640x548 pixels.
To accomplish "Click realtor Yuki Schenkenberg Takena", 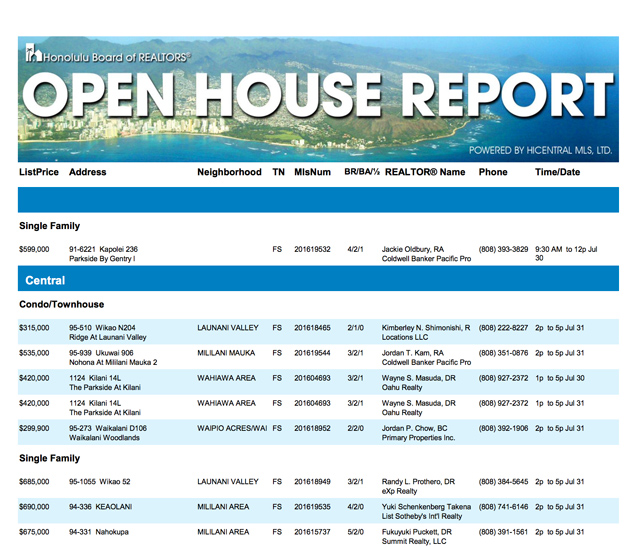I will pyautogui.click(x=426, y=507).
